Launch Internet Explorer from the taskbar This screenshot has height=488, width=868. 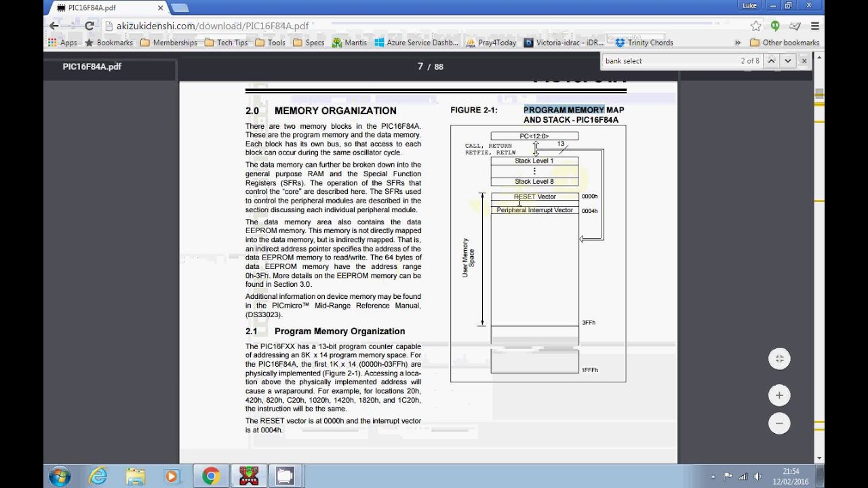[98, 476]
